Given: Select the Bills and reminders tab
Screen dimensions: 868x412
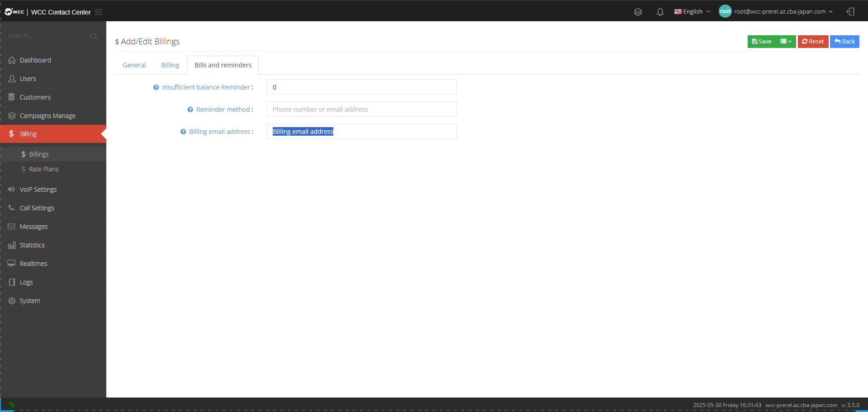Looking at the screenshot, I should click(223, 65).
